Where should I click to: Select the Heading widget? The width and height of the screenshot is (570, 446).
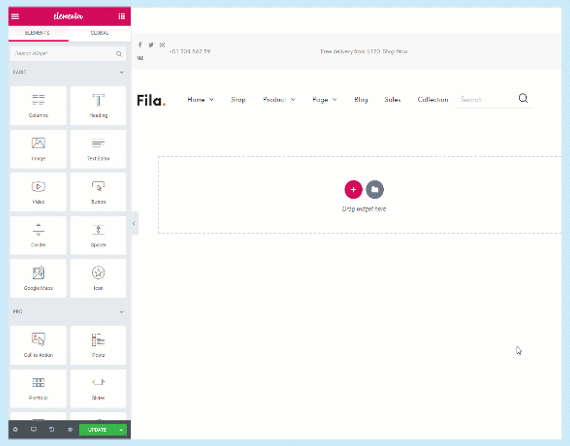tap(98, 105)
